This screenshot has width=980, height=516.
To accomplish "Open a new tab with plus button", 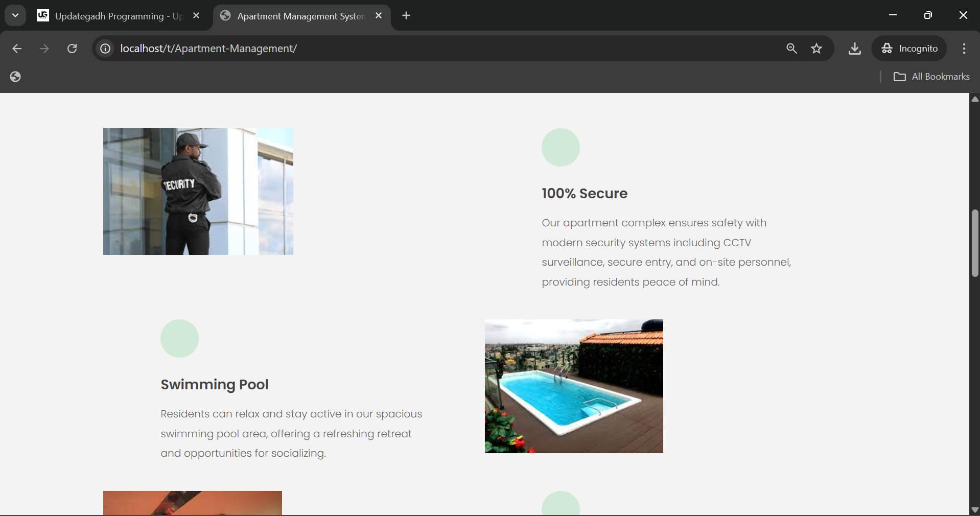I will point(406,16).
